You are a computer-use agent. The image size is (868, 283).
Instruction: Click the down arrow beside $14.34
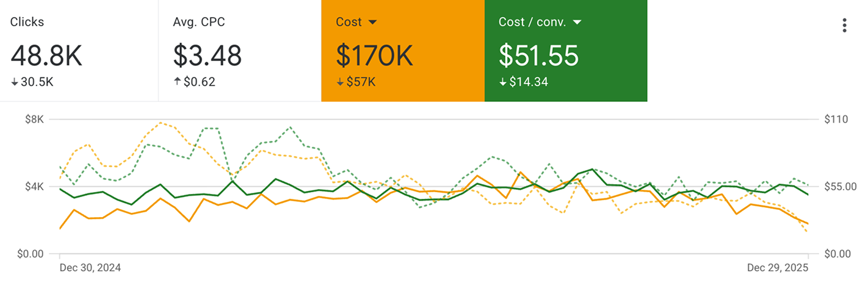[503, 82]
